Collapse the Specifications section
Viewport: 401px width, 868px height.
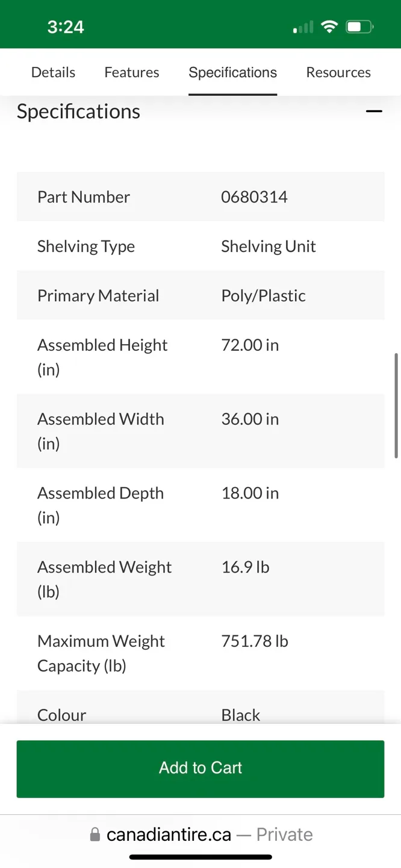click(x=374, y=111)
